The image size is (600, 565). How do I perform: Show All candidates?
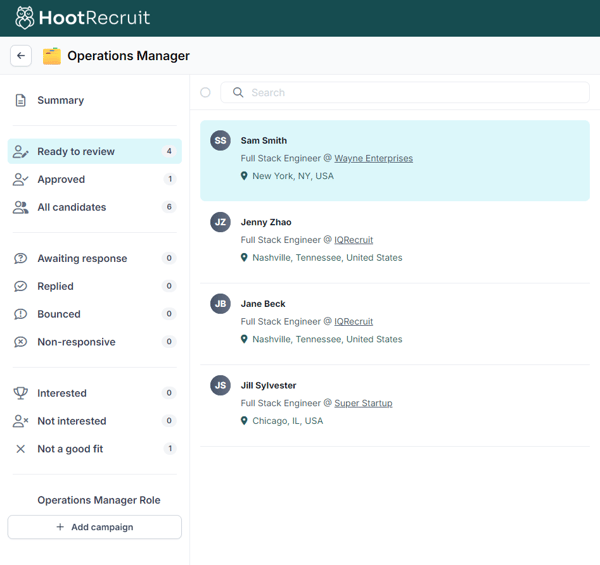point(71,207)
